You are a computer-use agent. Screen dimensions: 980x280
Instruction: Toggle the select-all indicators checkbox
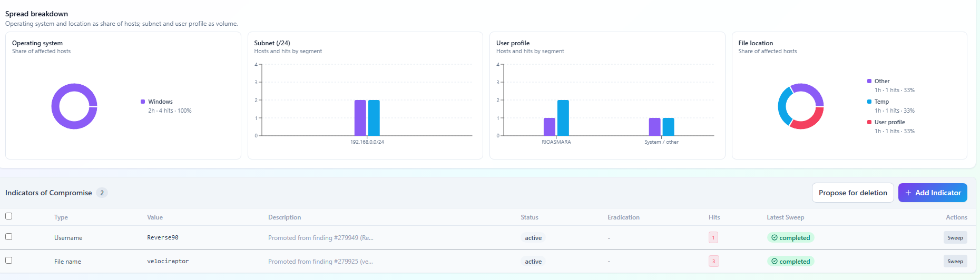8,216
